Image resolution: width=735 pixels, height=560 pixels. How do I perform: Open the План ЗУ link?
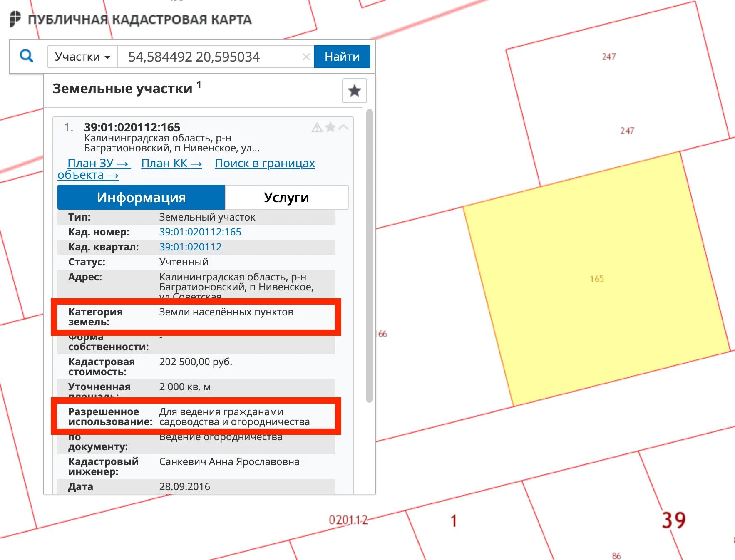pyautogui.click(x=99, y=163)
